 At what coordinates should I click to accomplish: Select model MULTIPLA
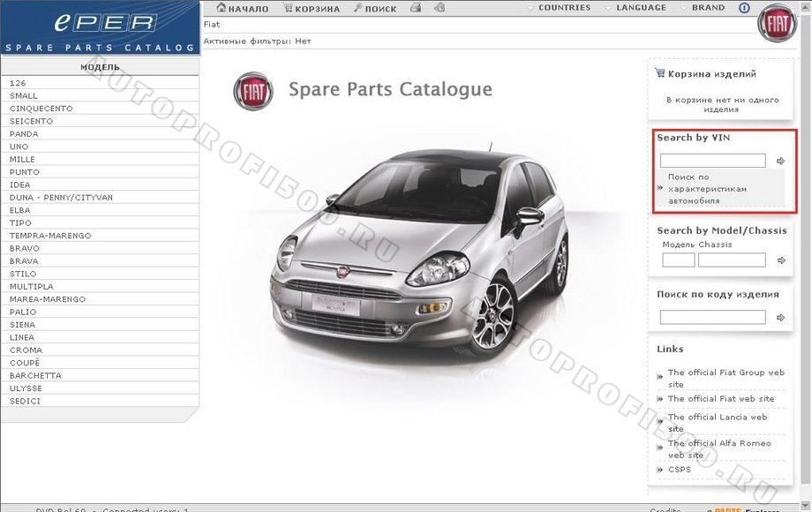pos(100,286)
